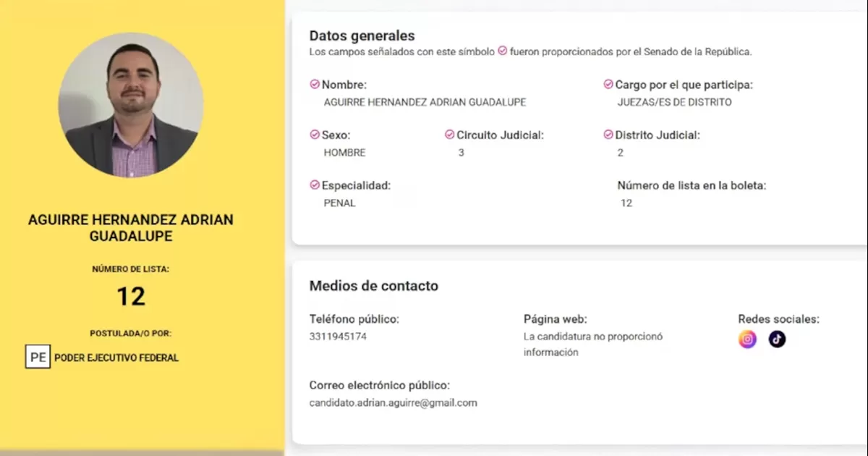Click the PODER EJECUTIVO FEDERAL label
Screen dimensions: 868x456
[x=116, y=358]
